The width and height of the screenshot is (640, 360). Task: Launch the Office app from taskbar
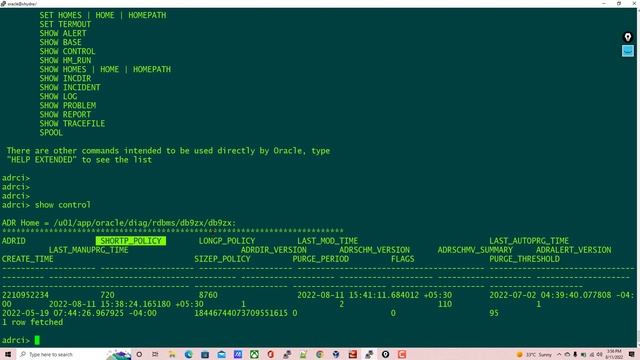270,354
